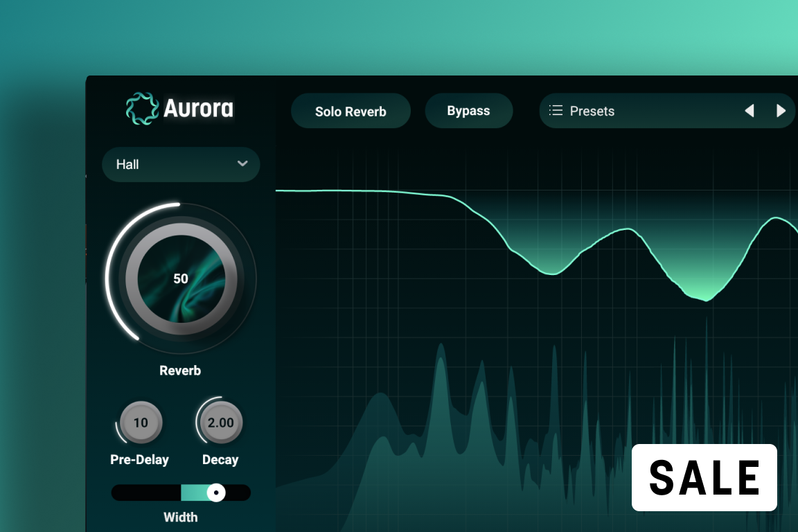Click the Reverb label under the knob

[x=180, y=371]
